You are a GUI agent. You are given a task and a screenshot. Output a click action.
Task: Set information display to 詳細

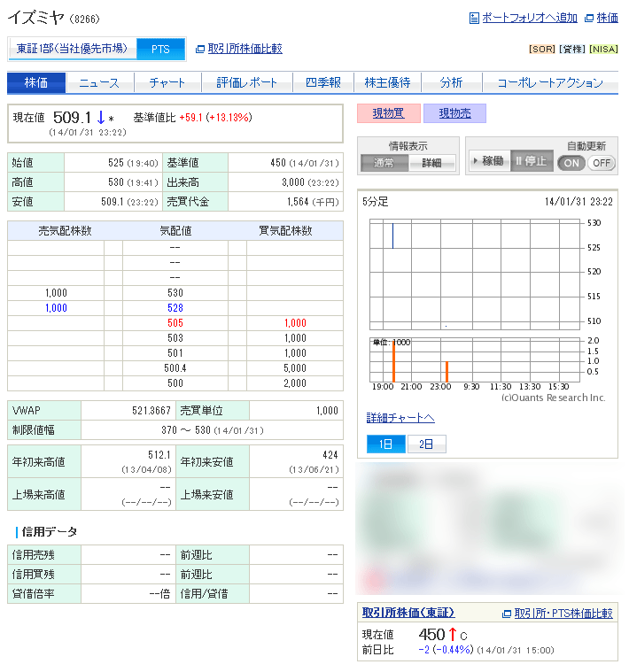[x=431, y=163]
